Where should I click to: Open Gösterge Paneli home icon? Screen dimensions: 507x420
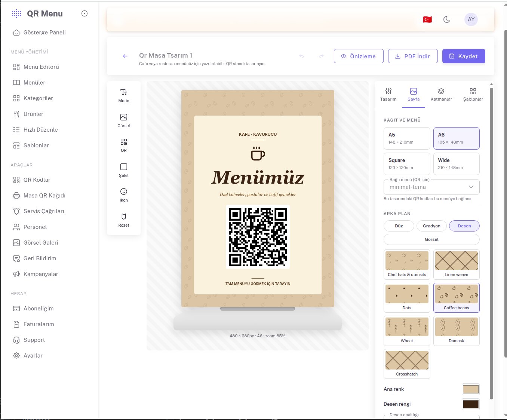(x=16, y=33)
